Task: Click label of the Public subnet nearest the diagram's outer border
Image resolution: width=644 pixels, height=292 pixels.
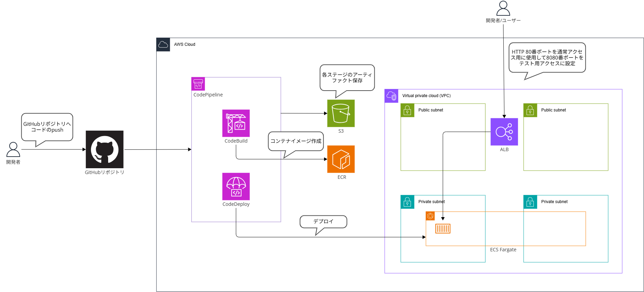Action: [x=554, y=110]
